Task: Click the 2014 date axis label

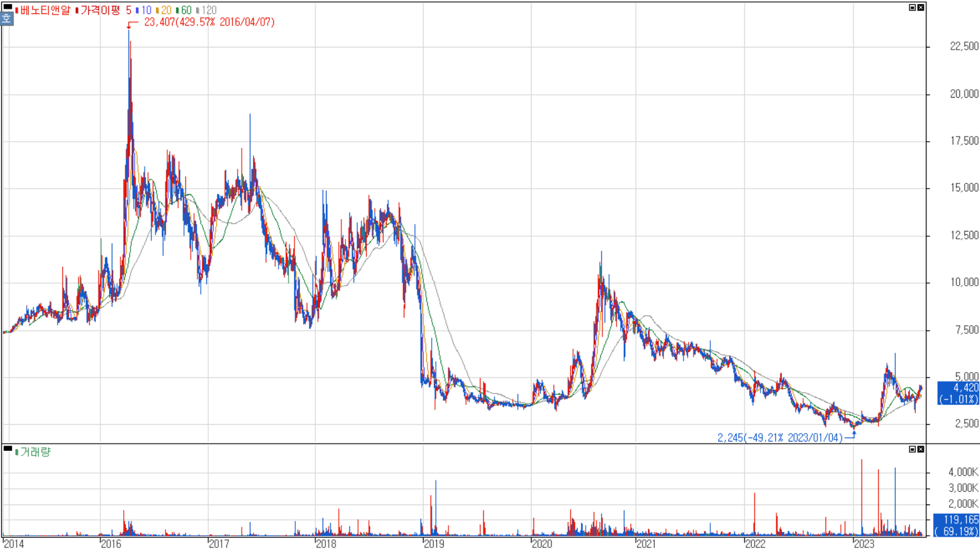Action: (x=13, y=544)
